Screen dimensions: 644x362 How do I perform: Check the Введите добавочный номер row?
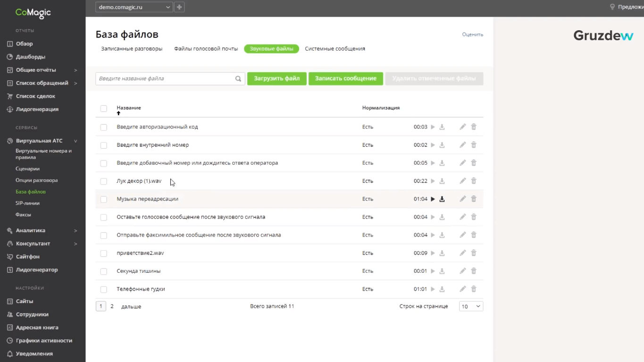(x=104, y=163)
